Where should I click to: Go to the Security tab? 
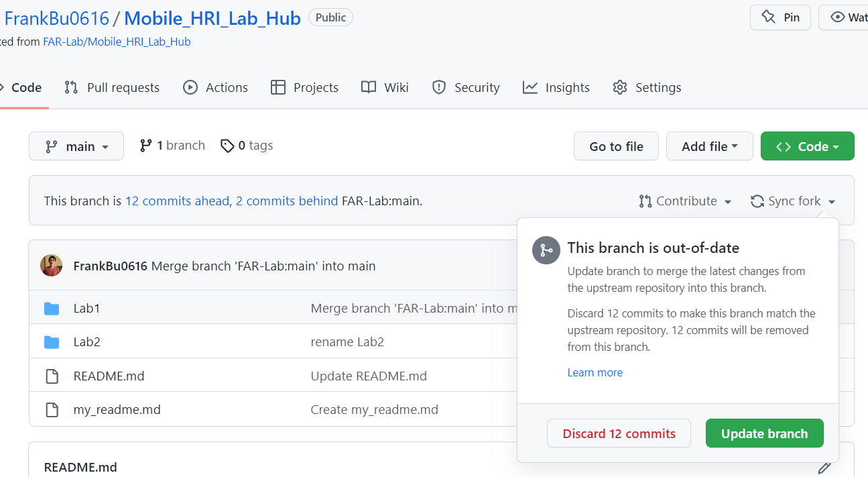[466, 87]
